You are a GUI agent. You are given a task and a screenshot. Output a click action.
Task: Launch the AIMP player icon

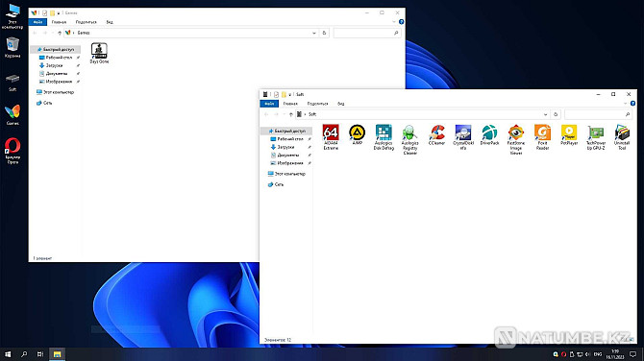coord(357,134)
